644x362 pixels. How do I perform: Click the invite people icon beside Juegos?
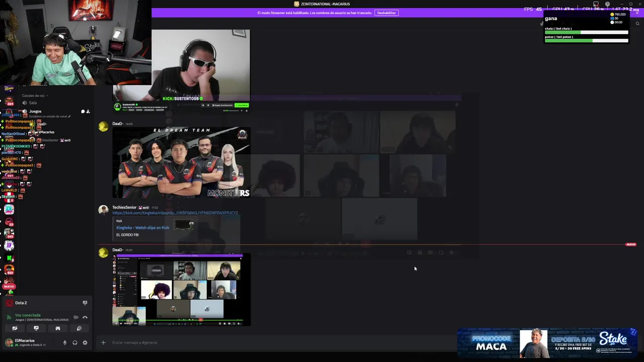[x=88, y=111]
